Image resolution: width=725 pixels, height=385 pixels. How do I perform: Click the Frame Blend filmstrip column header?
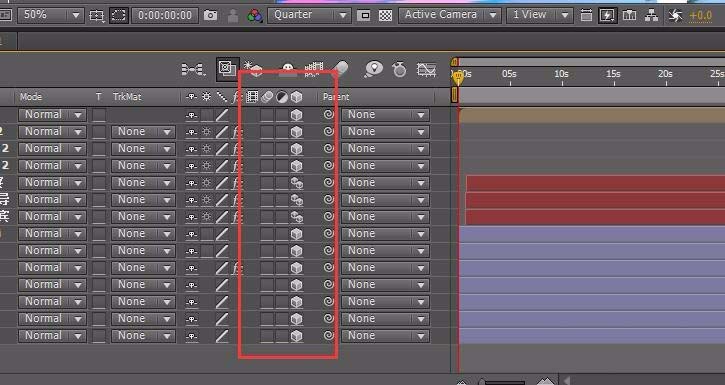[x=252, y=97]
